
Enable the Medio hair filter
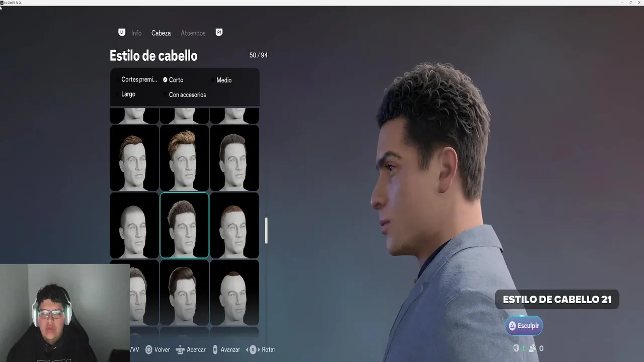pos(221,80)
